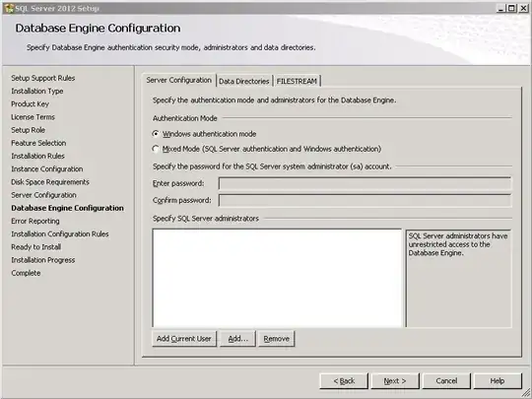Proceed with the Next > button
The image size is (532, 399).
tap(395, 381)
